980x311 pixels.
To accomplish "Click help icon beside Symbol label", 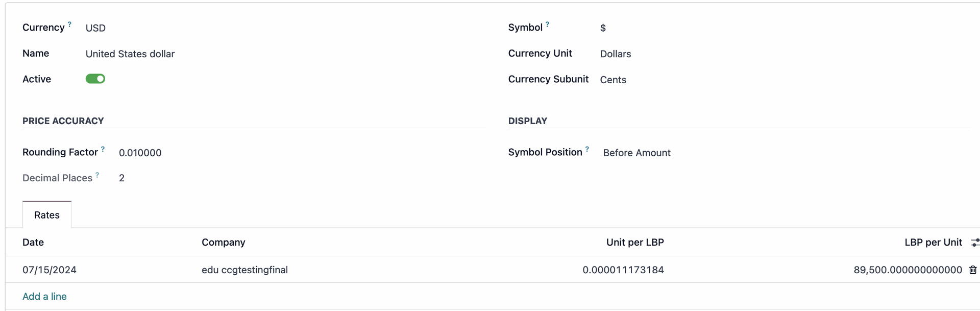I will (x=547, y=24).
